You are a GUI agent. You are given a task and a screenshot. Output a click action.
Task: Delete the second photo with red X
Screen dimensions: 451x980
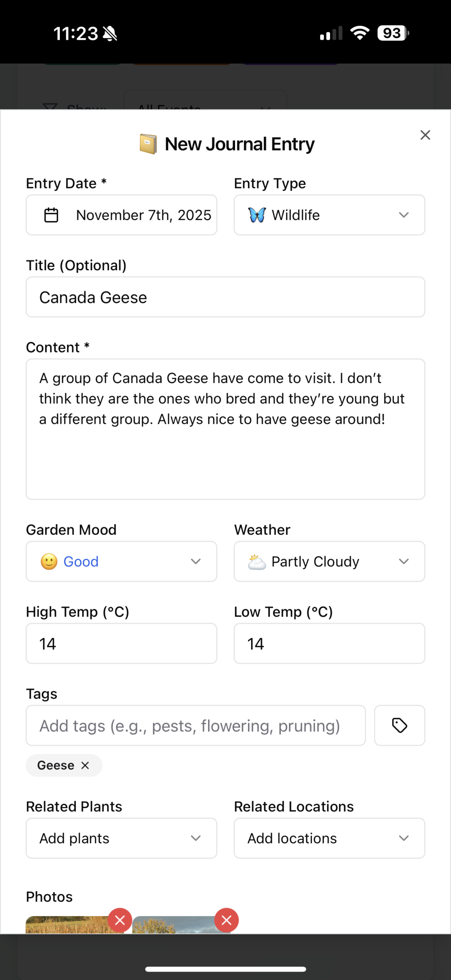coord(226,920)
